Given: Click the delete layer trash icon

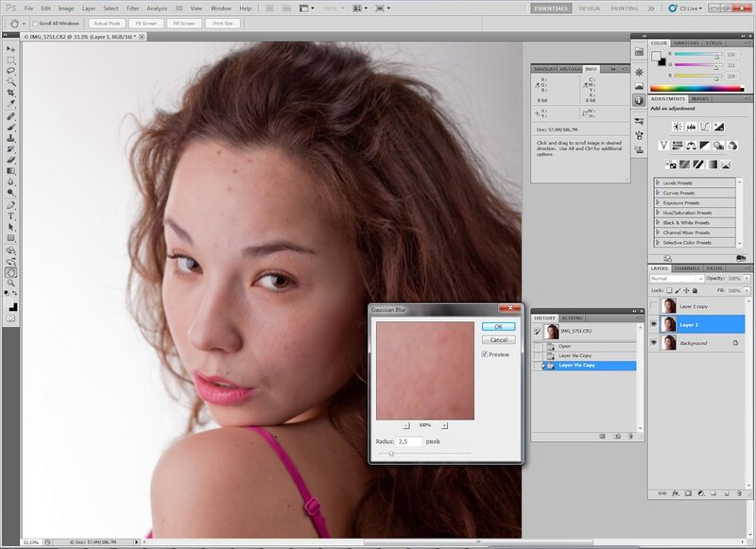Looking at the screenshot, I should point(738,492).
